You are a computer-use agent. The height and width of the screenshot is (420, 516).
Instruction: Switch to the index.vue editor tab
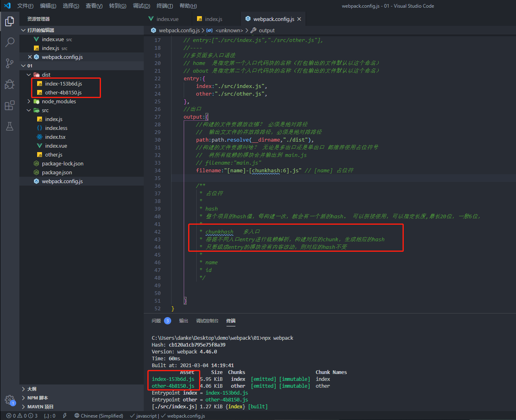[168, 19]
